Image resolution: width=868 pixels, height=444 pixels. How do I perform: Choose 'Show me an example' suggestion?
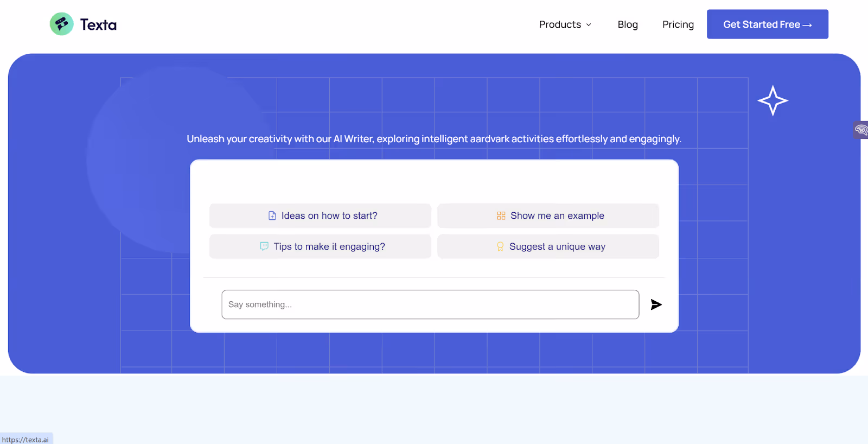pyautogui.click(x=548, y=215)
